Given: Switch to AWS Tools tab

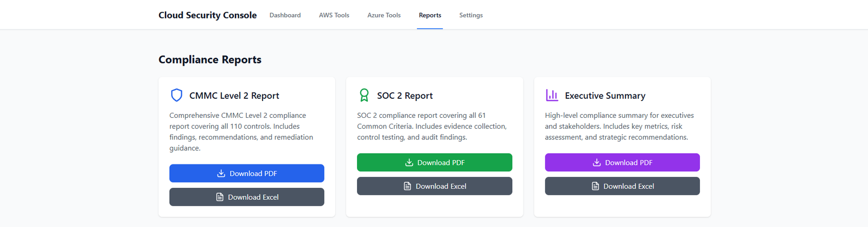Looking at the screenshot, I should click(x=334, y=15).
